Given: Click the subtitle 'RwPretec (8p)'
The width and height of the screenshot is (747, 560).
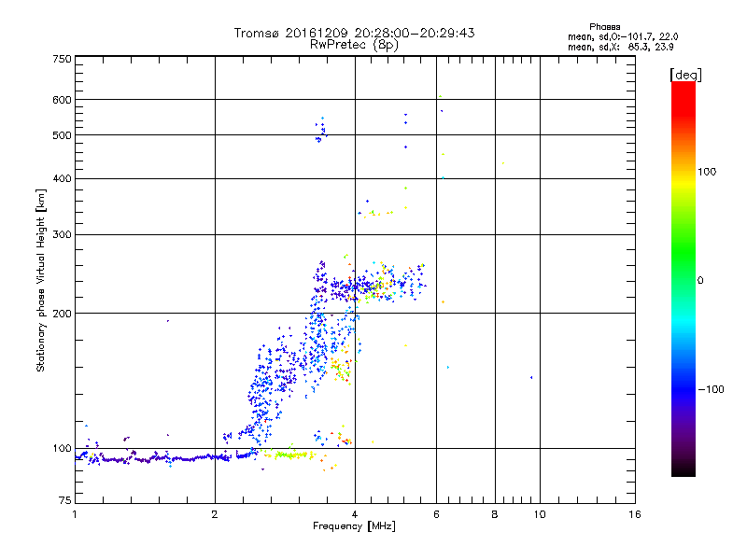Looking at the screenshot, I should click(354, 45).
